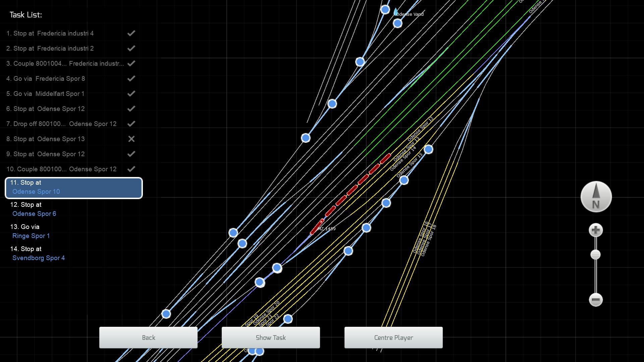This screenshot has width=644, height=362.
Task: Click checkmark beside Stop at Fredericia industri 4
Action: point(131,33)
